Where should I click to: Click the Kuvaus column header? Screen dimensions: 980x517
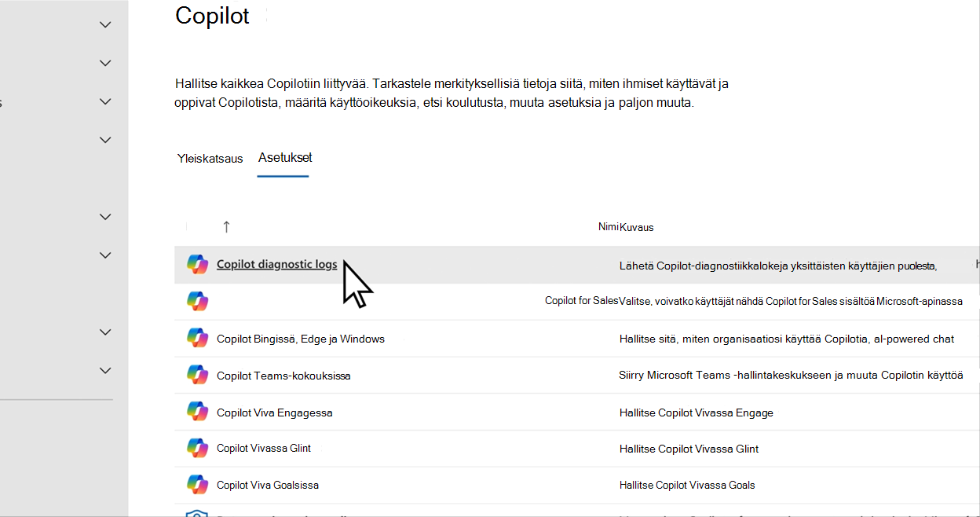(637, 227)
